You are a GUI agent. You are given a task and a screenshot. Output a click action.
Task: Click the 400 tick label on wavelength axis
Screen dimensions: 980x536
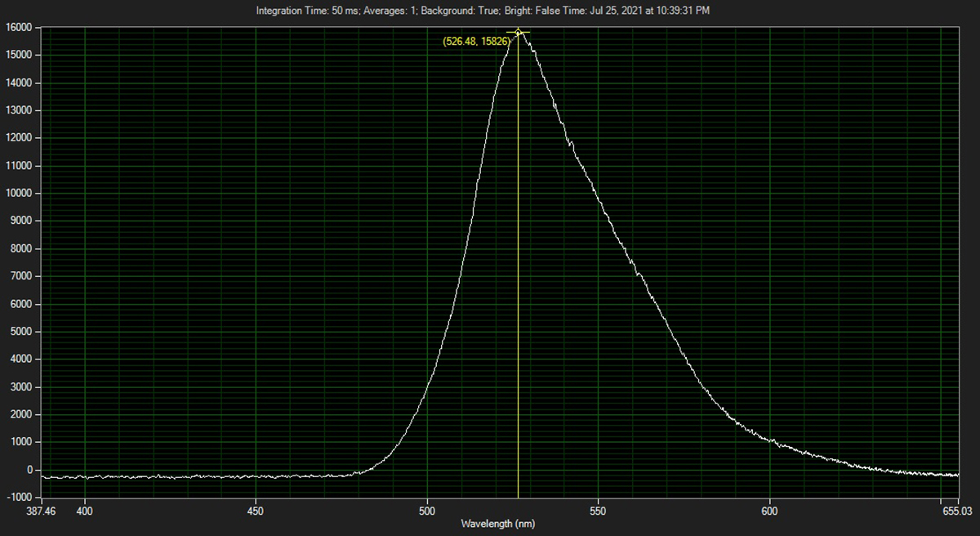tap(85, 511)
